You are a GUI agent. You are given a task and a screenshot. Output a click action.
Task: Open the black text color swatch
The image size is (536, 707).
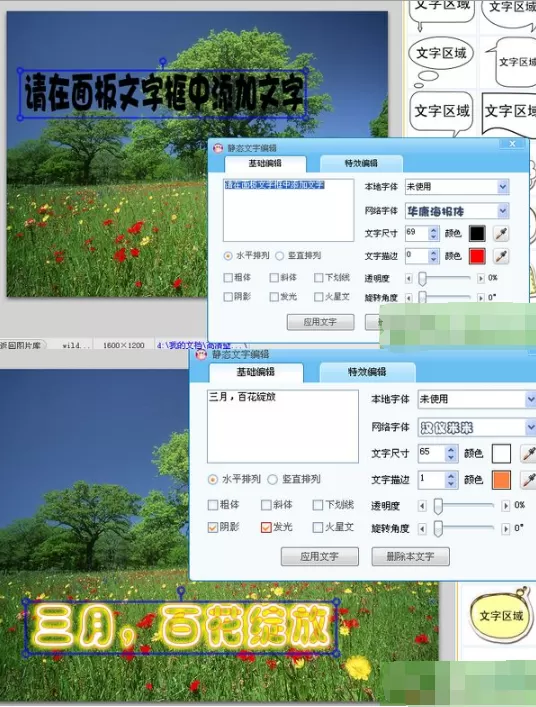477,233
